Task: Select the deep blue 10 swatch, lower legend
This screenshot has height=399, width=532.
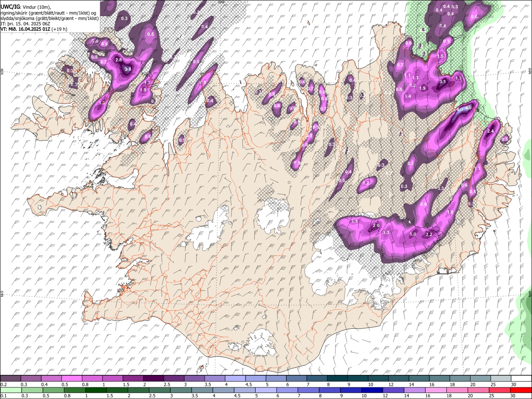Action: tap(372, 390)
